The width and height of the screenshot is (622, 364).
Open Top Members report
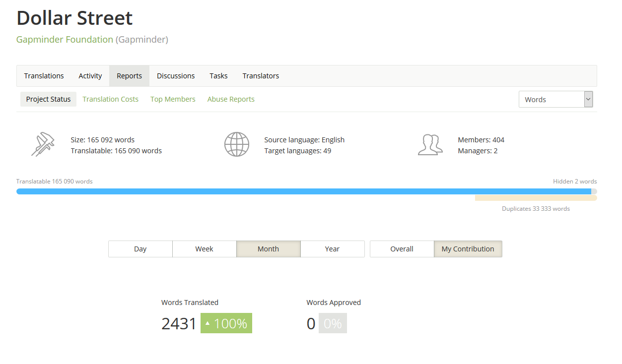click(173, 99)
